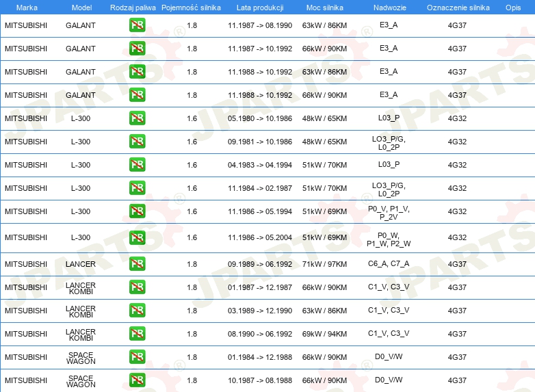Screen dimensions: 535x392
Task: Click engine code 4G32 in 04.1983 row
Action: click(x=457, y=165)
